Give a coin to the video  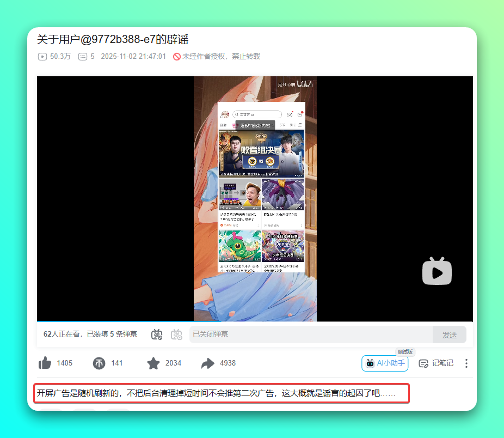[99, 363]
